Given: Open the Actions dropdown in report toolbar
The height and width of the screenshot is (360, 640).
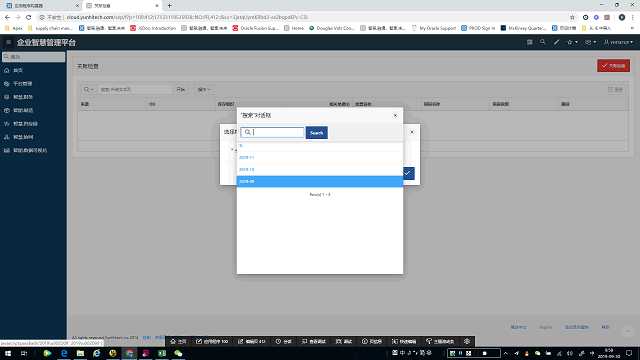Looking at the screenshot, I should click(x=204, y=89).
